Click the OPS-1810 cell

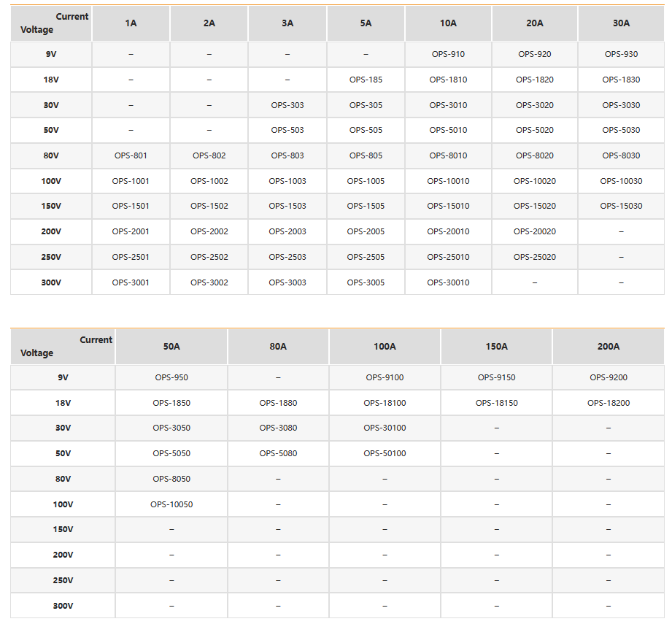point(448,80)
